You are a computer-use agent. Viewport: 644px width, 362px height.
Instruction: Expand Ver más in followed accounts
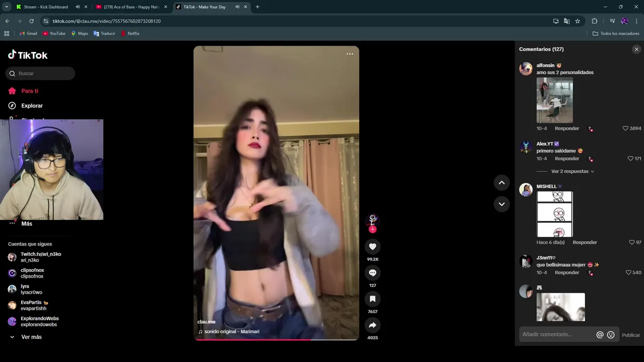click(26, 337)
